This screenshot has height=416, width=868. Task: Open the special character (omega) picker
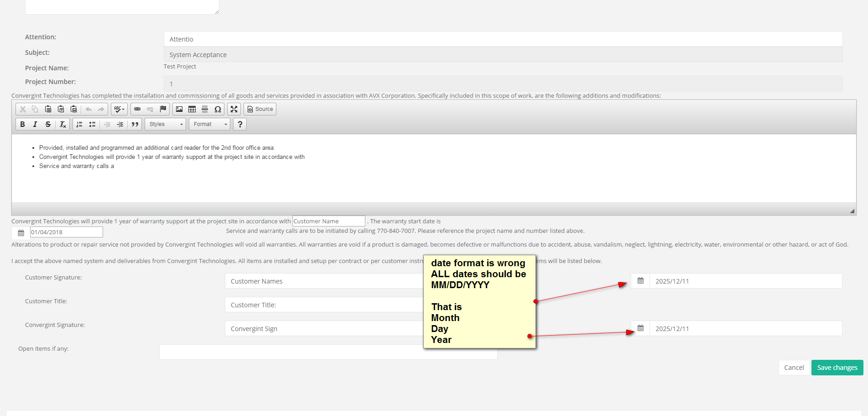tap(218, 109)
